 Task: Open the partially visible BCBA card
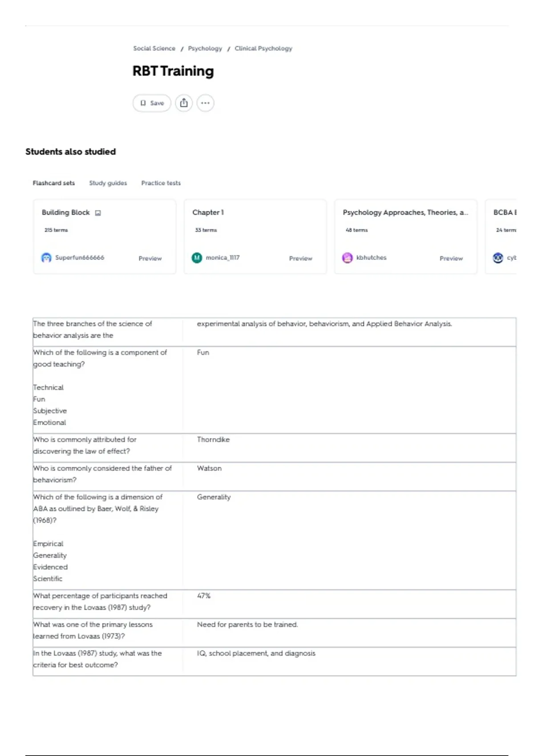click(501, 237)
